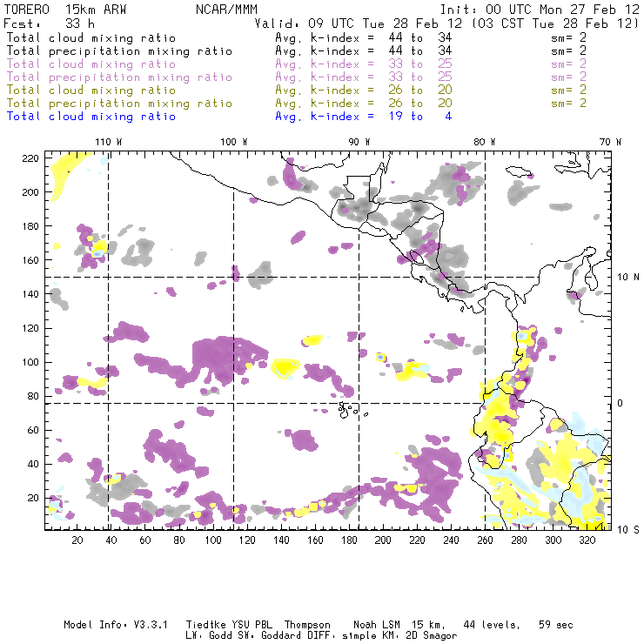Click the purple 'Total precipitation mixing ratio' legend entry
Viewport: 644px width, 644px height.
[119, 77]
